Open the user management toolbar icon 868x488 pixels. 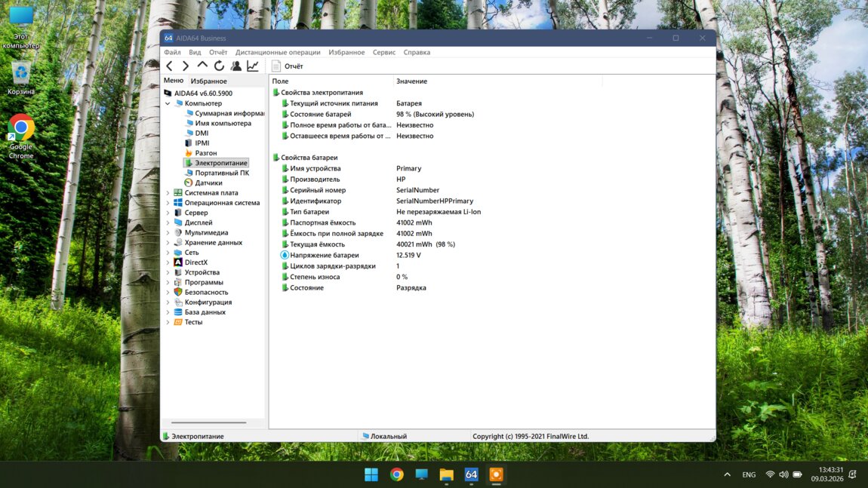tap(236, 66)
